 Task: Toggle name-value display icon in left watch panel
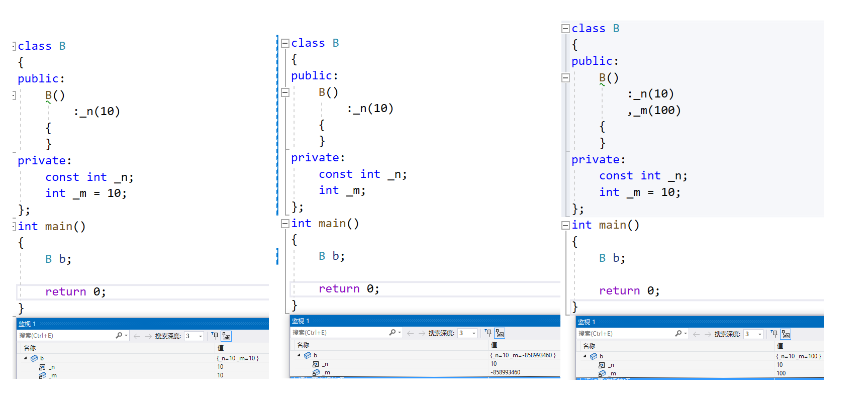click(226, 336)
